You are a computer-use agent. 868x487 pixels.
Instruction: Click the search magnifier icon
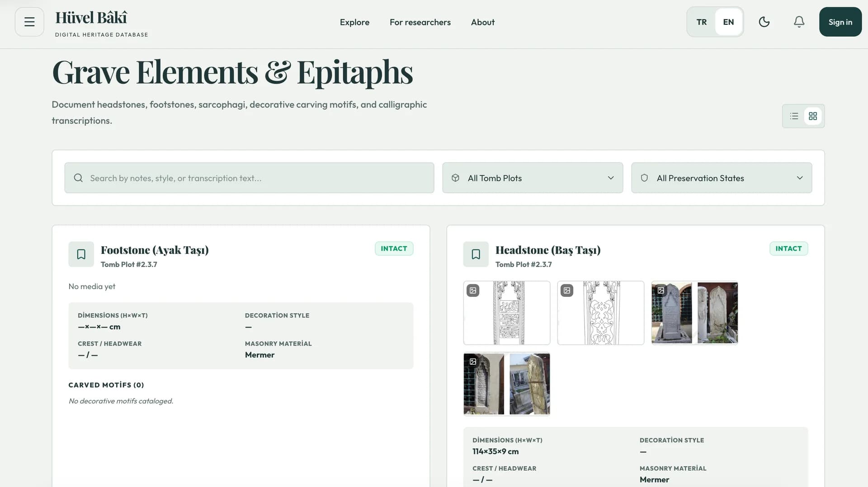[x=78, y=178]
